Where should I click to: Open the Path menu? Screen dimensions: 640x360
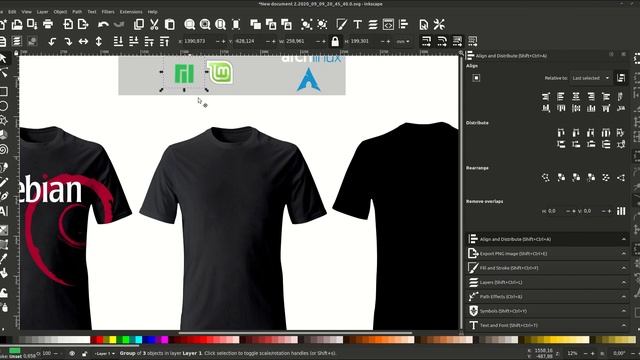point(77,12)
